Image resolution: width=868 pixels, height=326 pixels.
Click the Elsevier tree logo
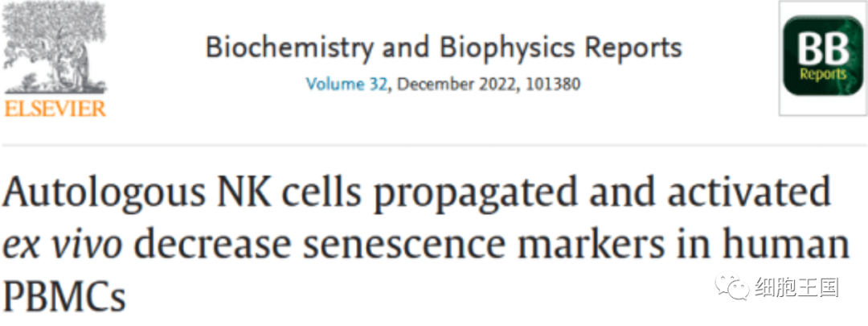point(55,50)
